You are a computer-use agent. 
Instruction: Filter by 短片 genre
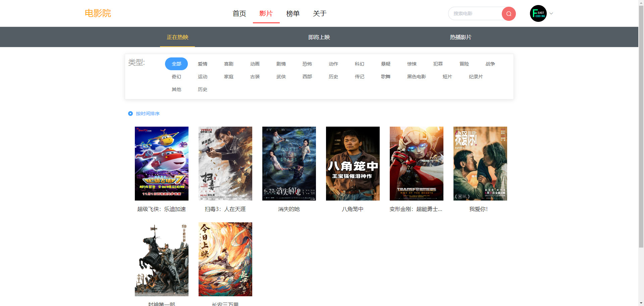pyautogui.click(x=447, y=77)
